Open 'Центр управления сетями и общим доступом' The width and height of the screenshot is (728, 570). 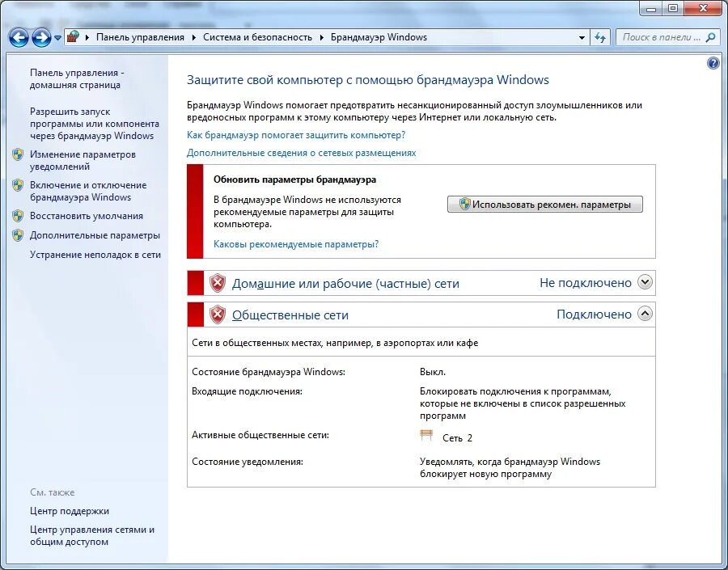point(92,535)
